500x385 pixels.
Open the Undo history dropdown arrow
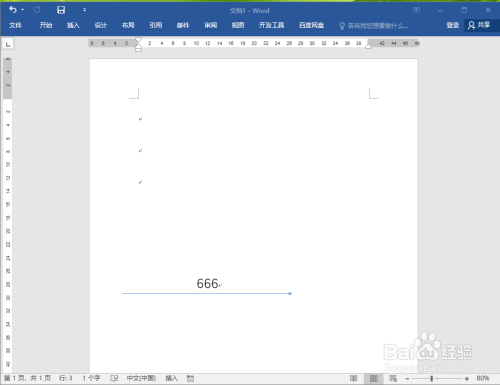click(x=23, y=10)
